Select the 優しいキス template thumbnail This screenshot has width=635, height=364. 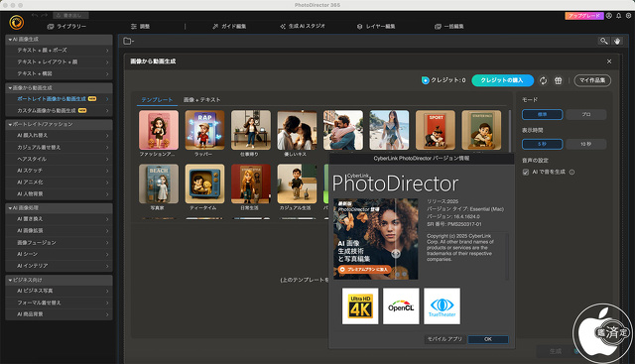[x=297, y=130]
